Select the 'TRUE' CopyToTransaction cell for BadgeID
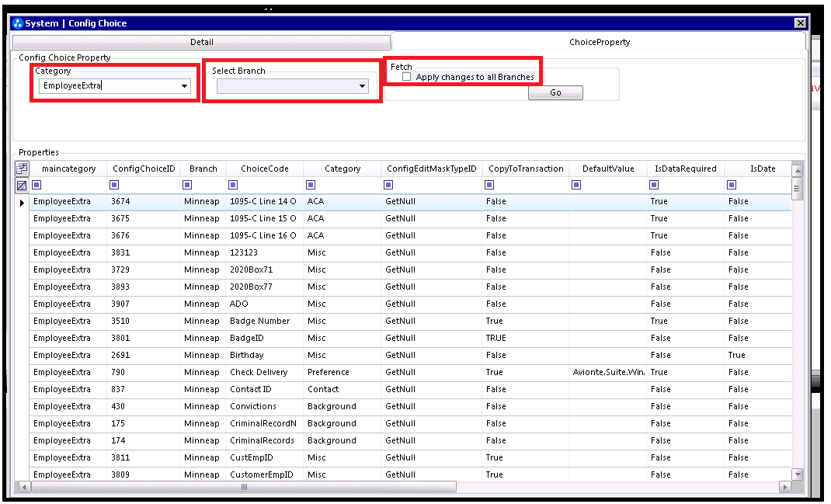 pos(526,338)
